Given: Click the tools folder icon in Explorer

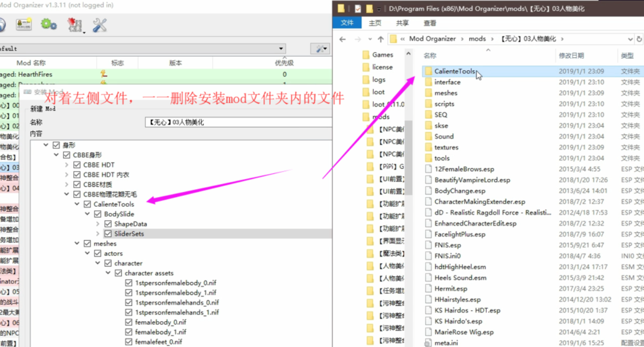Looking at the screenshot, I should 428,158.
